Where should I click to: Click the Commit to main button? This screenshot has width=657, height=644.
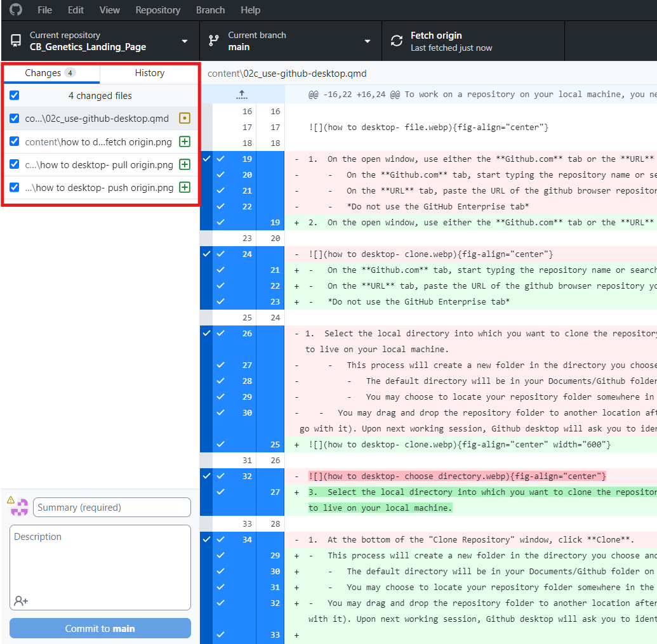(x=100, y=629)
